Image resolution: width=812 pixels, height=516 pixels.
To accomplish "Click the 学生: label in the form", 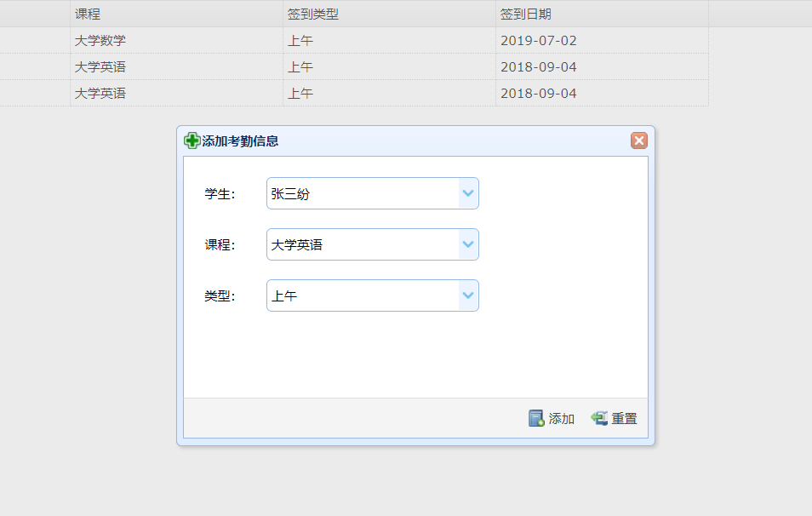I will [x=220, y=193].
